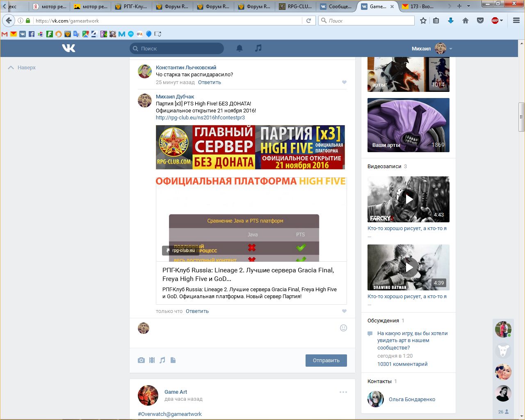Open the Обсуждения section header

coord(383,321)
